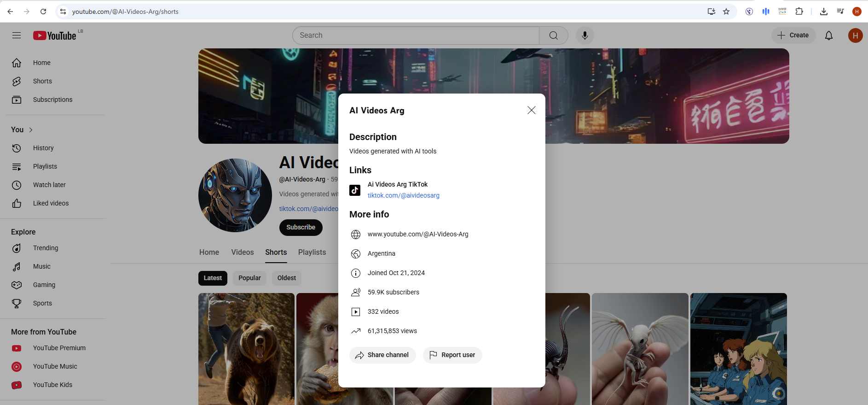The image size is (868, 405).
Task: Click the Share channel button
Action: tap(382, 355)
